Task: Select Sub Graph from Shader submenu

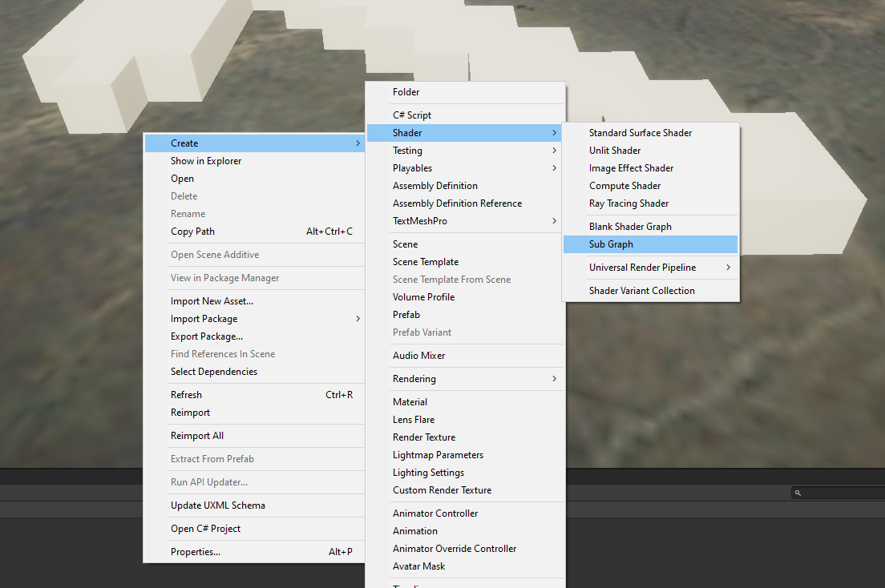Action: (611, 244)
